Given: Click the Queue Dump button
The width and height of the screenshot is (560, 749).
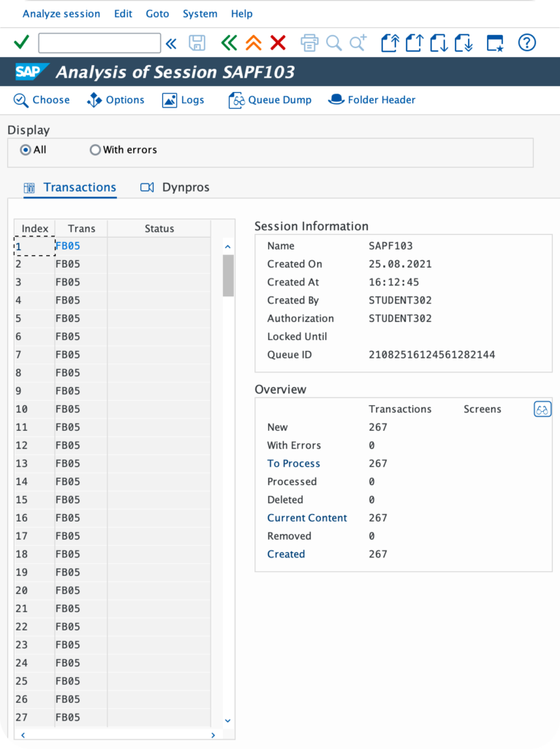Looking at the screenshot, I should click(x=270, y=99).
